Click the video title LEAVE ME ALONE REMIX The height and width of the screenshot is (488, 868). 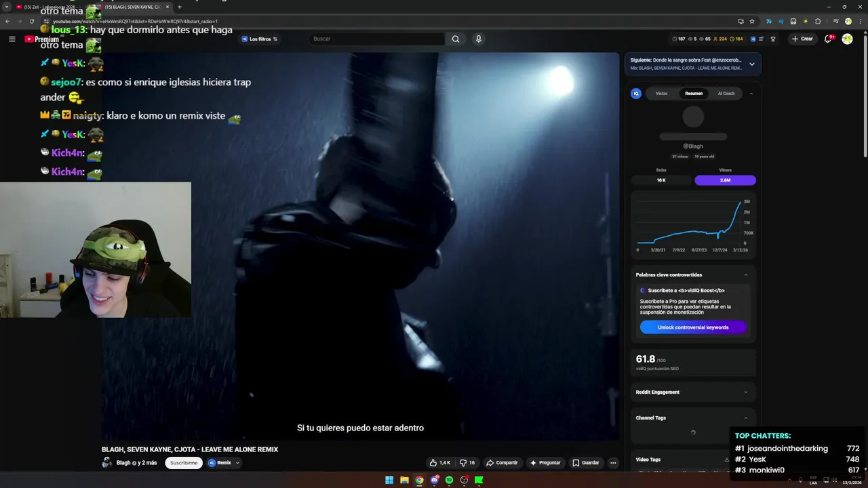(x=190, y=449)
